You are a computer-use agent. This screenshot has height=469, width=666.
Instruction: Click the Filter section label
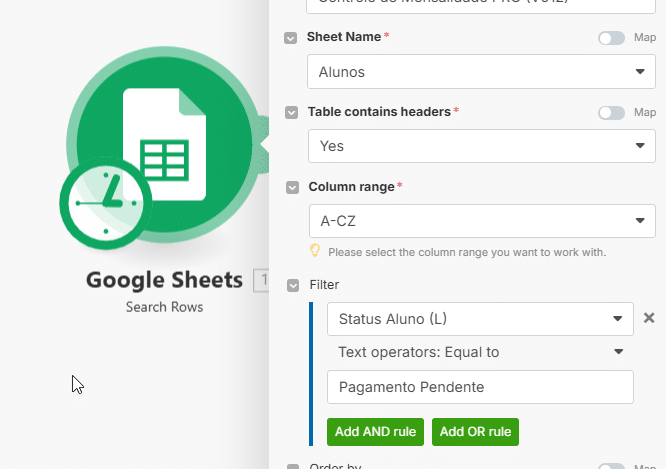pos(324,285)
